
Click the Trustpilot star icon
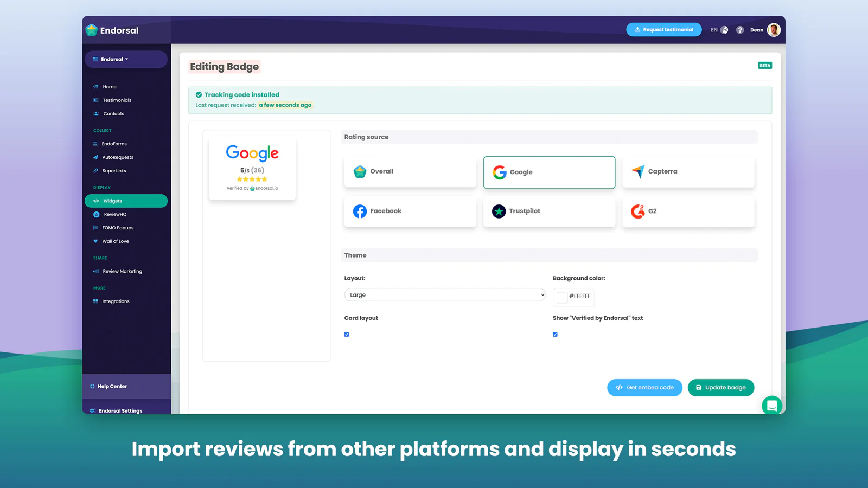499,211
